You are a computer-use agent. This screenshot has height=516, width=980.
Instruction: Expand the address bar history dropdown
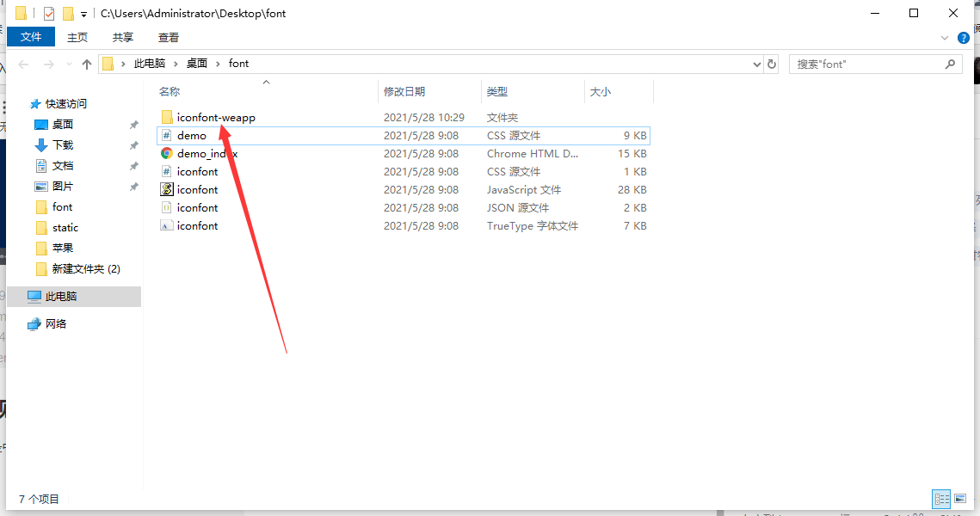click(x=757, y=64)
